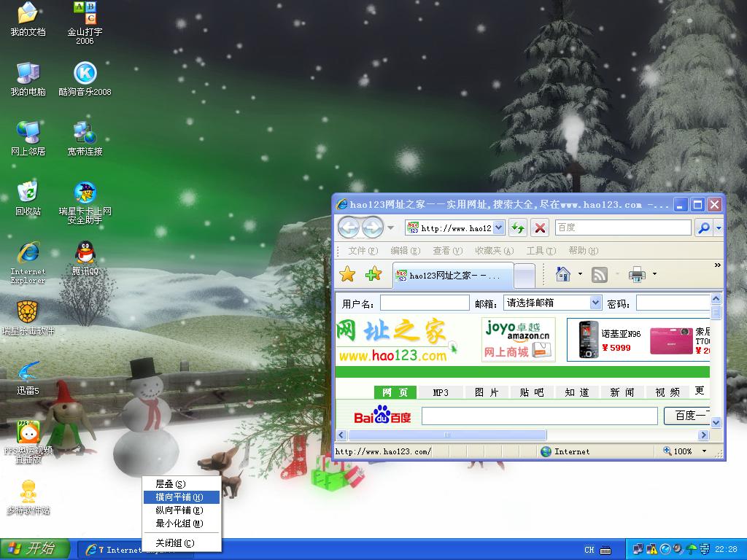Viewport: 747px width, 560px height.
Task: Click the IE forward navigation arrow
Action: point(373,227)
